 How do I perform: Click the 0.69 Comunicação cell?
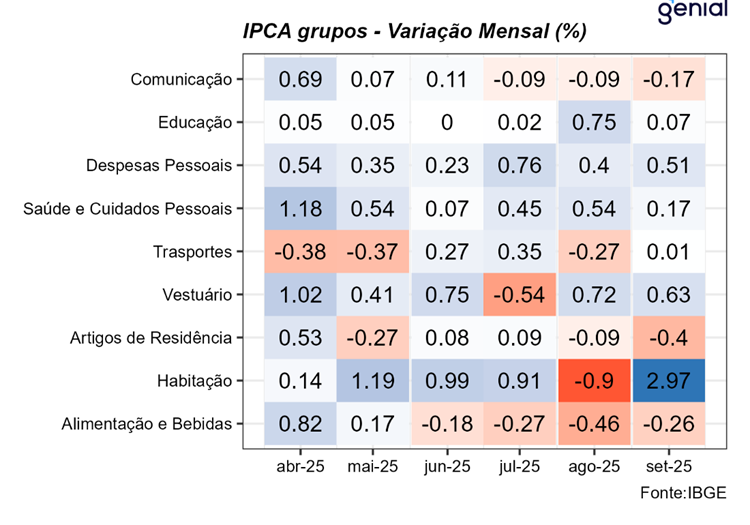299,78
